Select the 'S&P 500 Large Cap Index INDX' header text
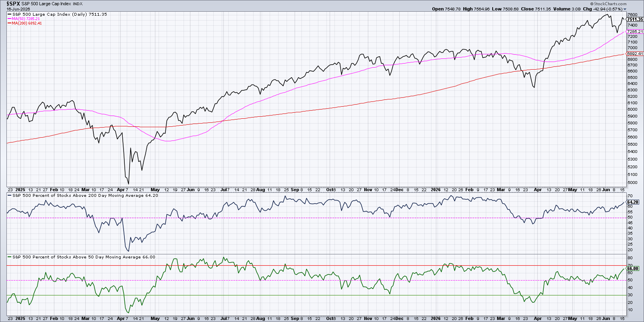The image size is (644, 322). click(x=52, y=4)
